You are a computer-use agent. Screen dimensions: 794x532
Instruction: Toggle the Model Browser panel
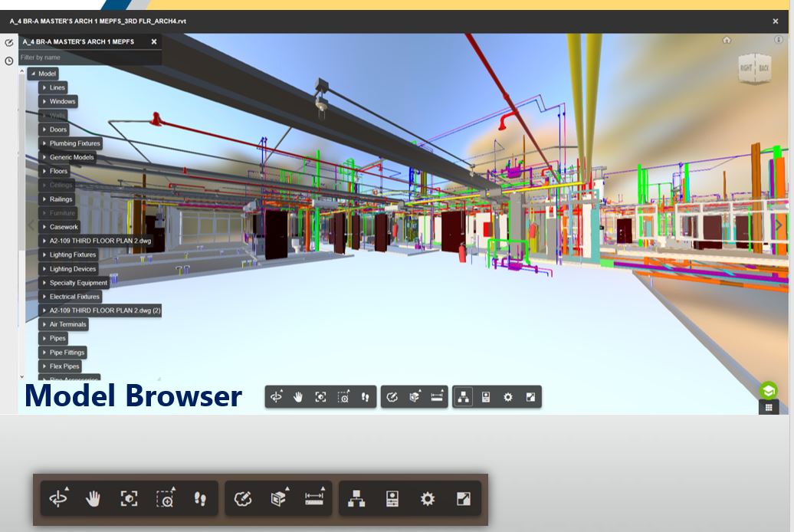click(464, 396)
